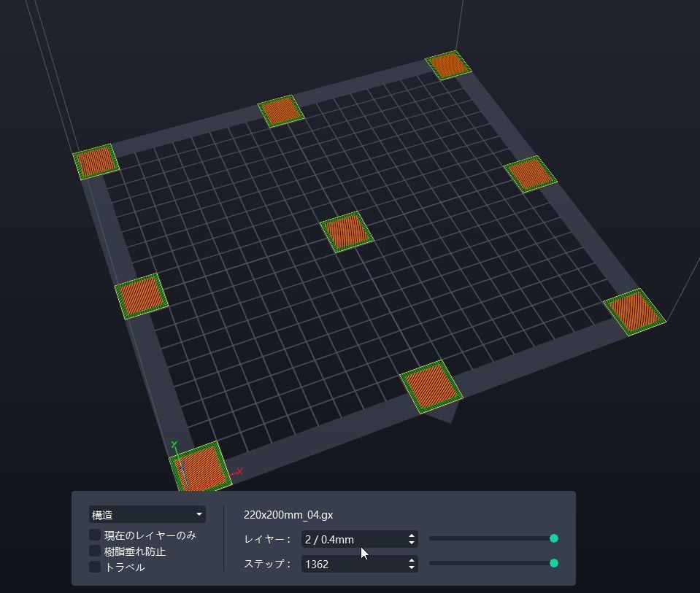Image resolution: width=700 pixels, height=593 pixels.
Task: Decrement the ステップ value with the down arrow
Action: tap(411, 567)
